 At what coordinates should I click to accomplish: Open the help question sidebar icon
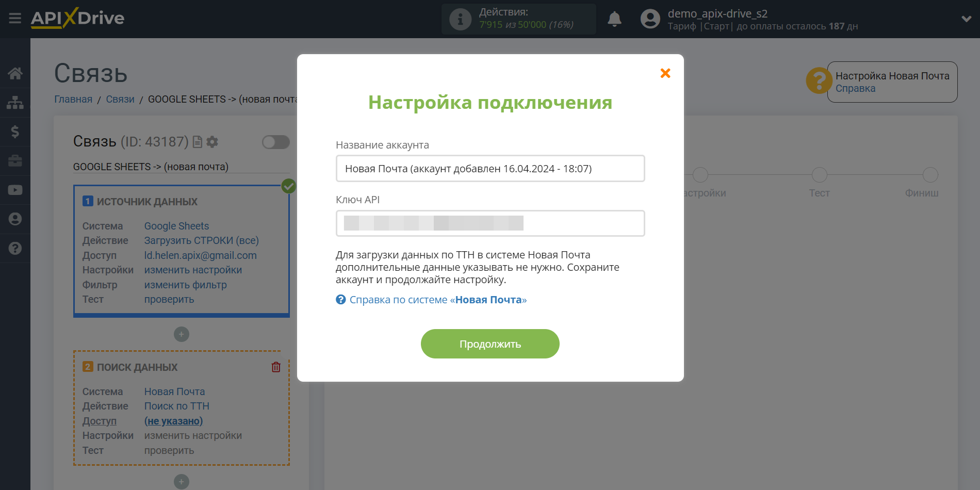tap(15, 248)
